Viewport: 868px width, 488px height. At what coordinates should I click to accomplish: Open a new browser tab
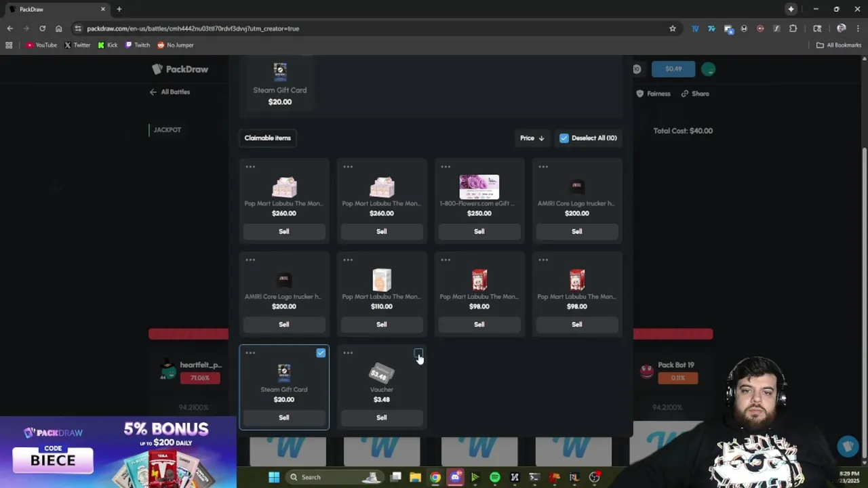(119, 9)
